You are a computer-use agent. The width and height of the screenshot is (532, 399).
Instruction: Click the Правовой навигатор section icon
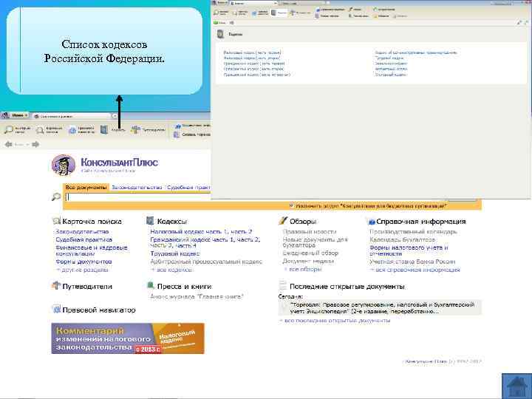coord(56,310)
